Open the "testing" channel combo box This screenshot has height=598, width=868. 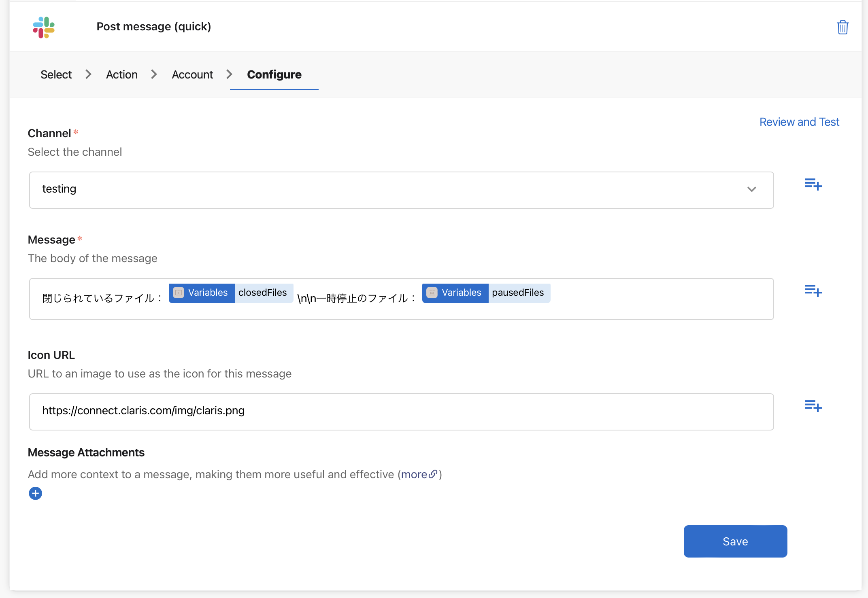pyautogui.click(x=401, y=190)
